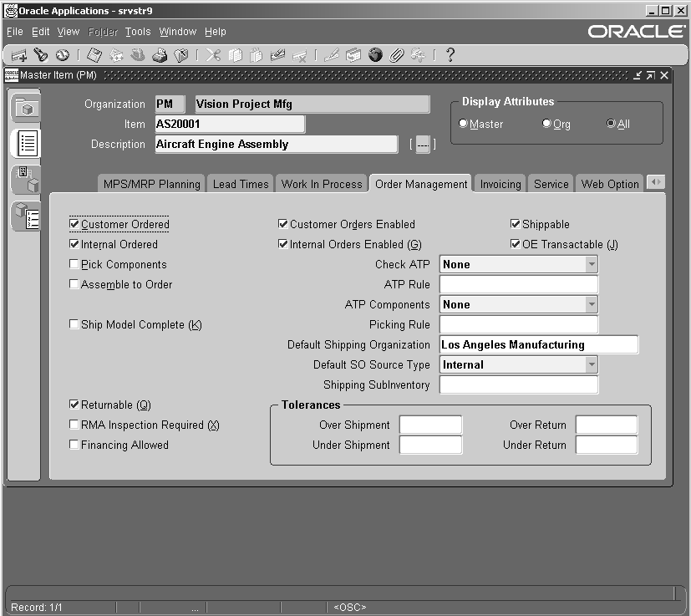
Task: Click the Close Form toolbar icon
Action: 181,55
